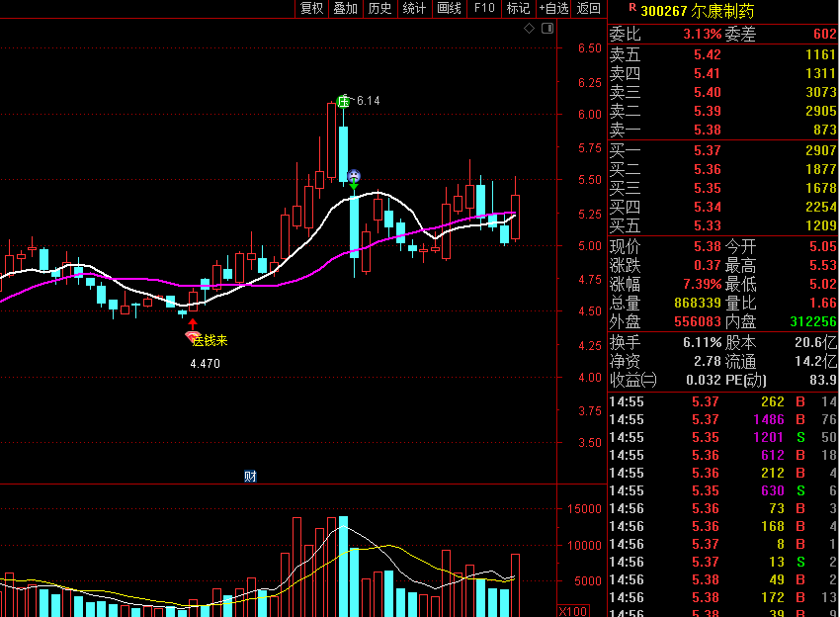Select the 14:56 trade with volume 172
Viewport: 840px width, 617px height.
(x=722, y=597)
